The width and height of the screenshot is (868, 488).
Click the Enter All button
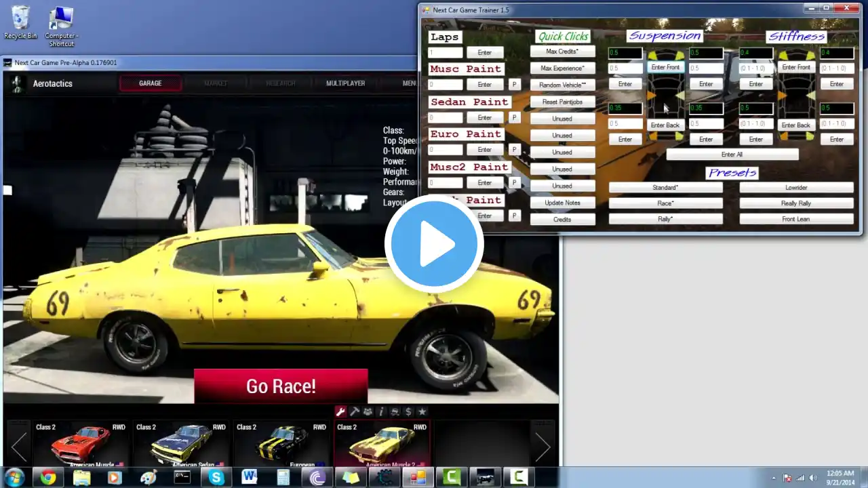(x=732, y=155)
